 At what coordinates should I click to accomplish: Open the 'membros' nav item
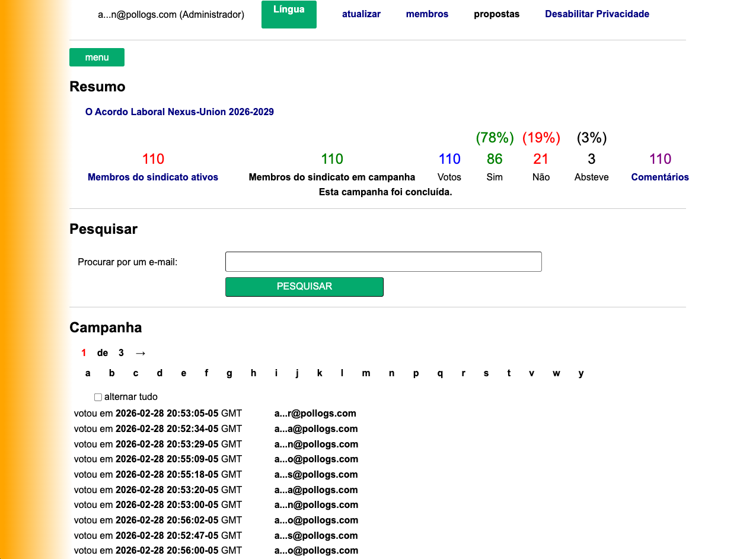pyautogui.click(x=427, y=14)
